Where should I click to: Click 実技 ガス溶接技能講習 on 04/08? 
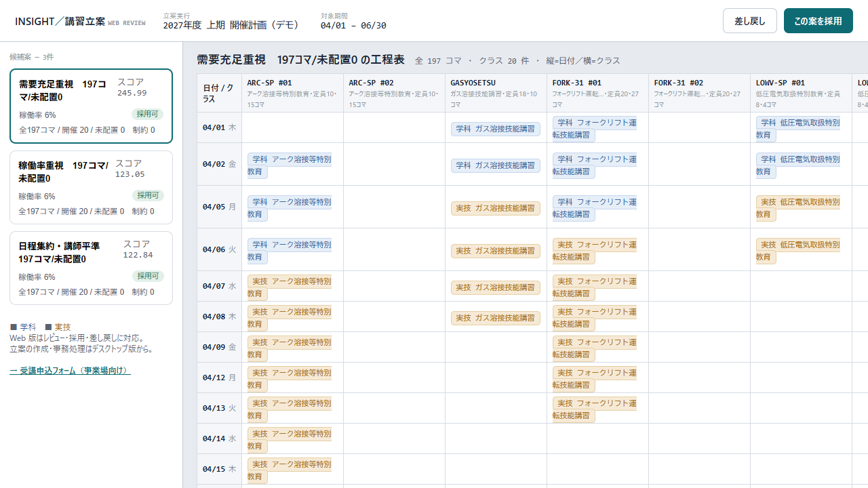496,318
